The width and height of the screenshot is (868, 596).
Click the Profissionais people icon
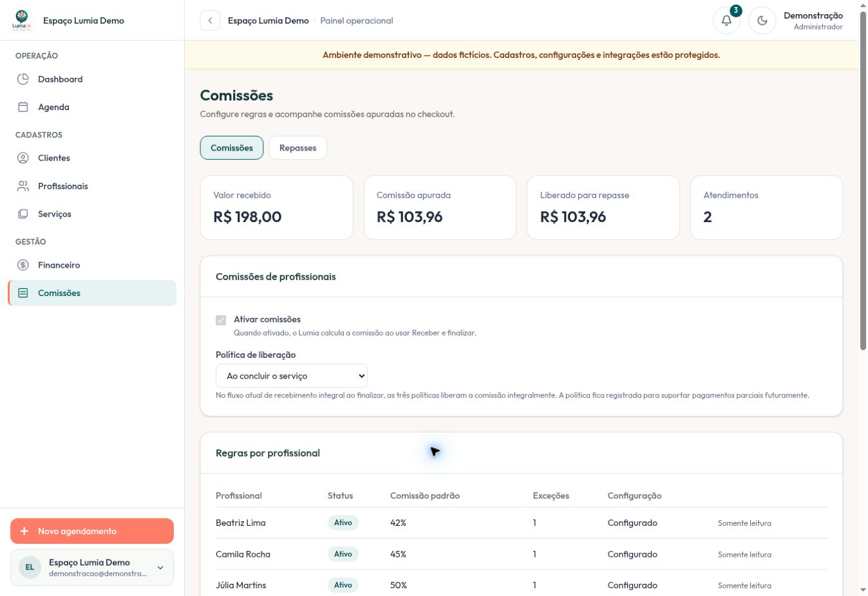23,186
